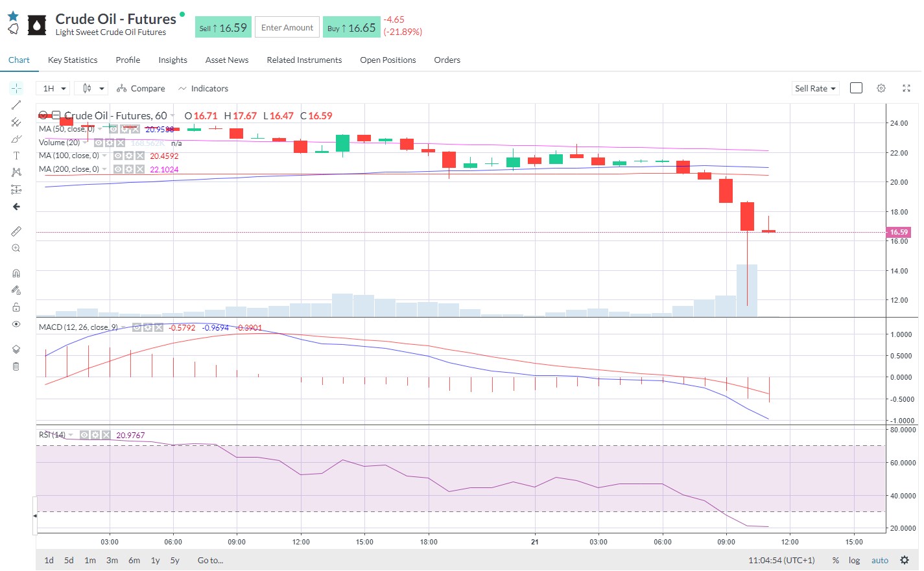The width and height of the screenshot is (924, 571).
Task: Open chart settings gear in top toolbar
Action: (881, 88)
